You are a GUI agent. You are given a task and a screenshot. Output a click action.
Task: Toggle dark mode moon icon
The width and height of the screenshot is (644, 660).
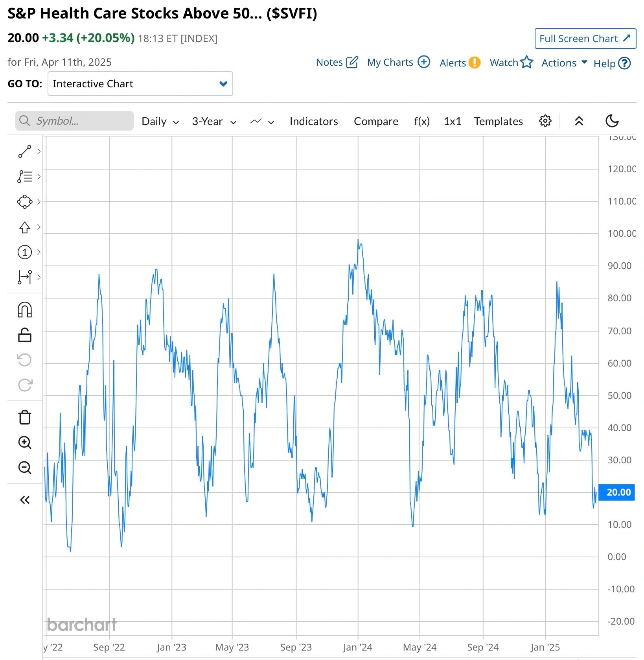click(612, 121)
